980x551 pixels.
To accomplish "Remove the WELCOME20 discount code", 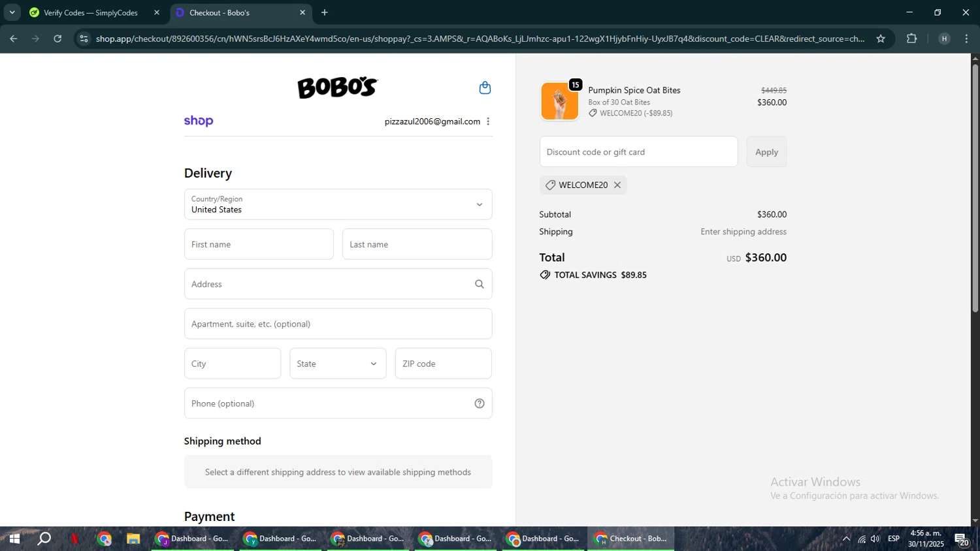I will click(x=617, y=185).
